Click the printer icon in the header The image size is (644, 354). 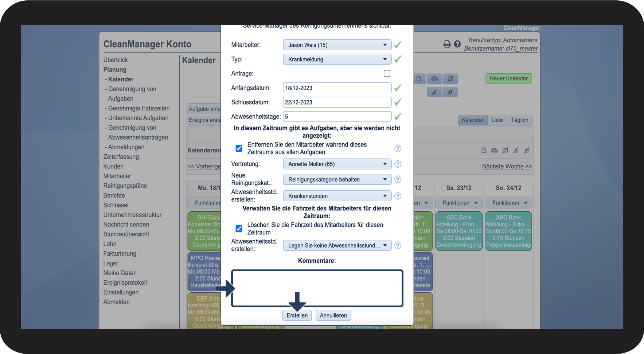pos(447,44)
